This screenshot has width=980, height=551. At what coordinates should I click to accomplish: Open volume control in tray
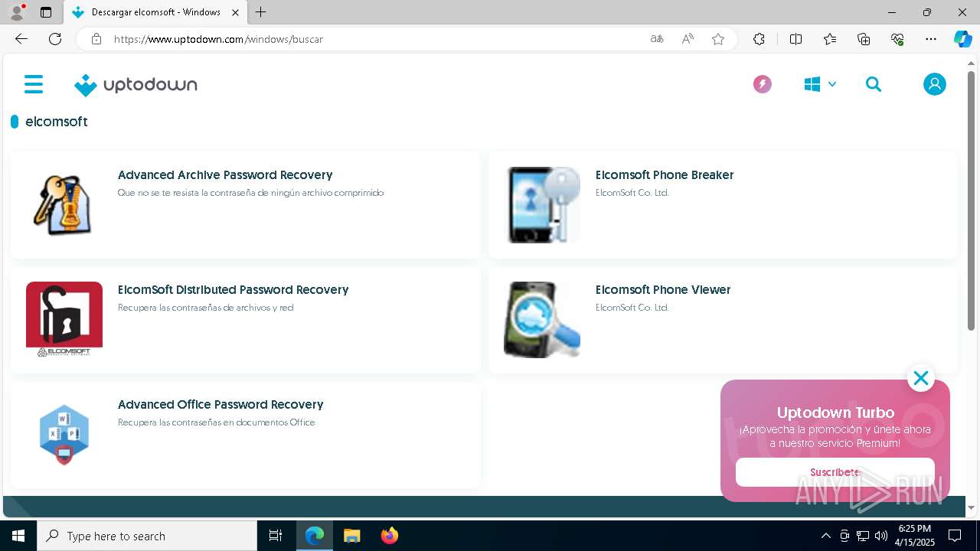[x=881, y=536]
